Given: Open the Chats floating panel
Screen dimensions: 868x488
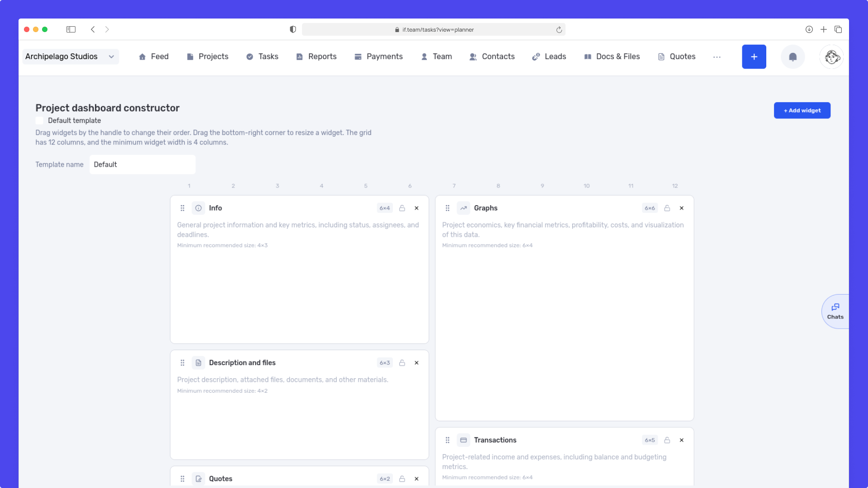Looking at the screenshot, I should 835,311.
